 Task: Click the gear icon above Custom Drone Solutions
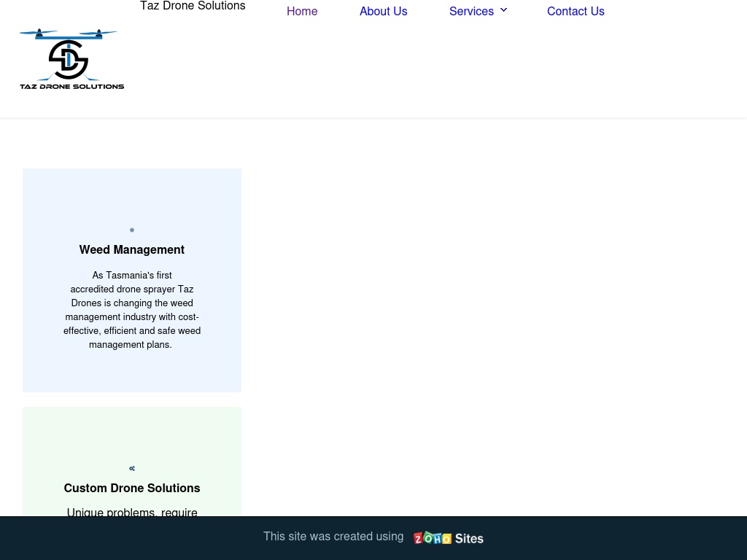tap(132, 469)
